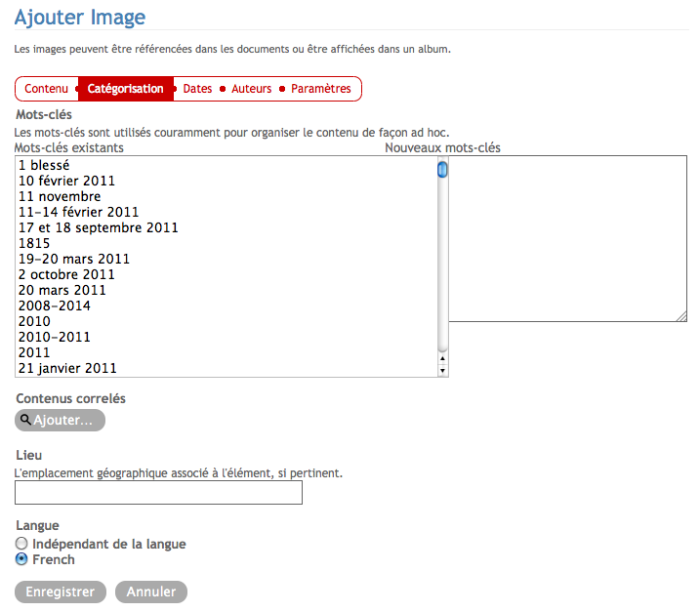Screen dimensions: 700x612
Task: Click the keyword list scroll down arrow
Action: click(442, 371)
